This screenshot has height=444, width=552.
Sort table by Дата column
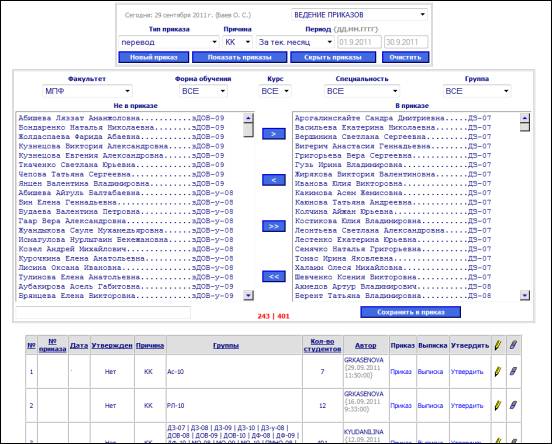pos(79,345)
